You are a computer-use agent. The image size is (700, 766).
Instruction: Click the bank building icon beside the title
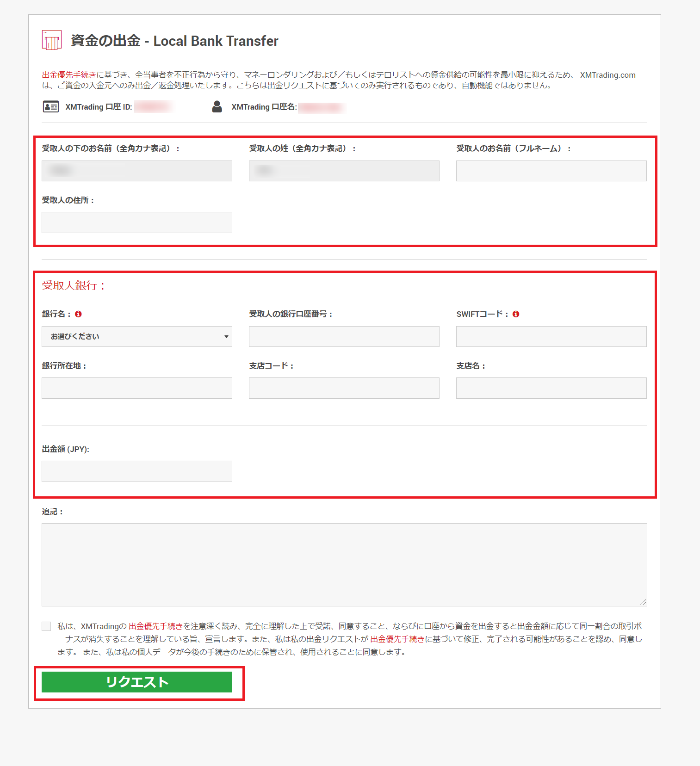pos(51,40)
